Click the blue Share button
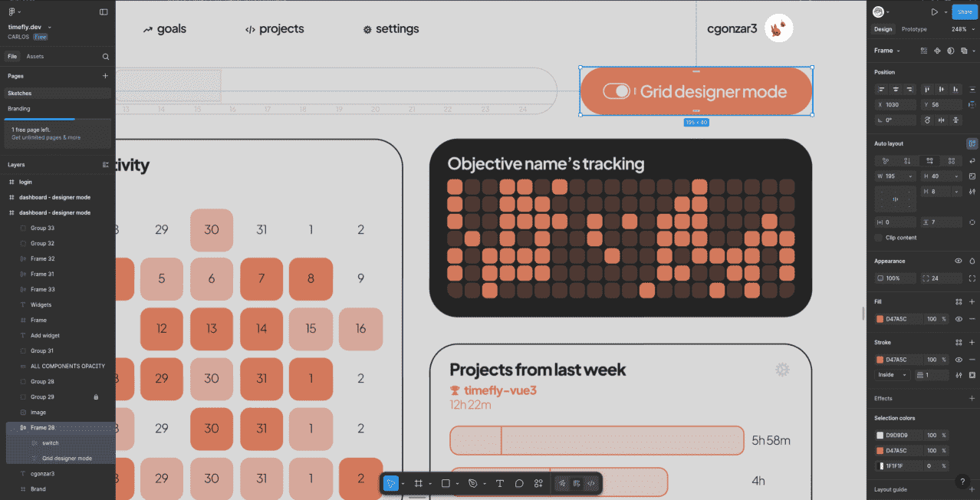This screenshot has height=500, width=980. [965, 12]
